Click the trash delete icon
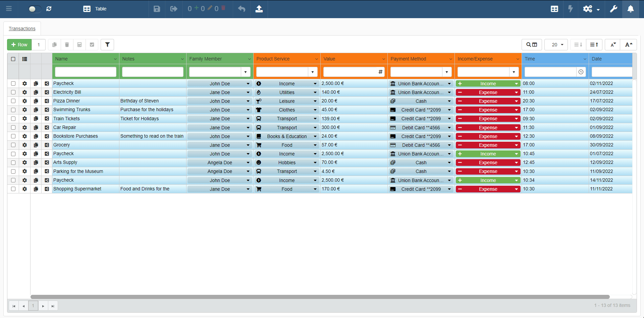644x318 pixels. (67, 45)
